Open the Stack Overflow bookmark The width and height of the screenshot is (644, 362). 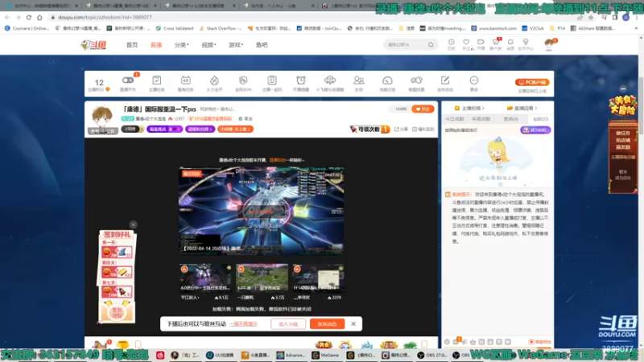[x=220, y=28]
